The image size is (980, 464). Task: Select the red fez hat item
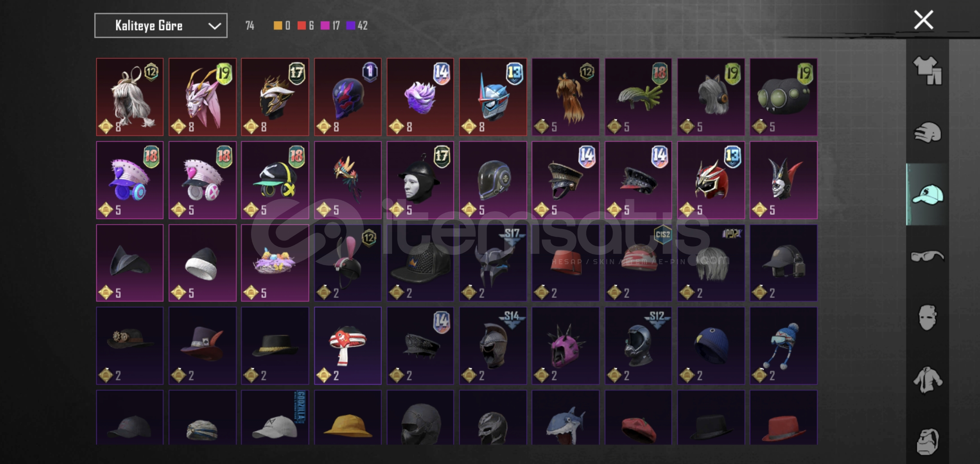[566, 263]
